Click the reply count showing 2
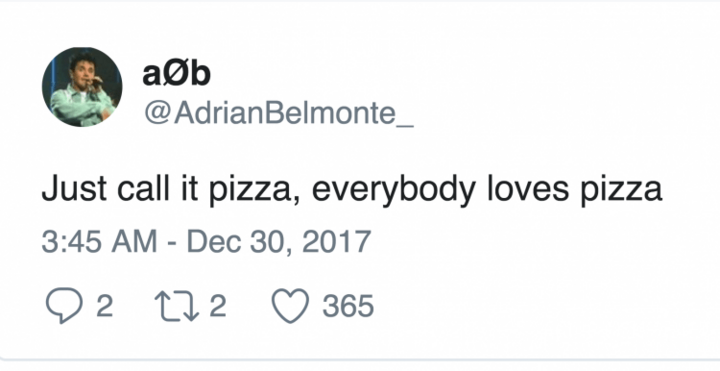 (105, 306)
